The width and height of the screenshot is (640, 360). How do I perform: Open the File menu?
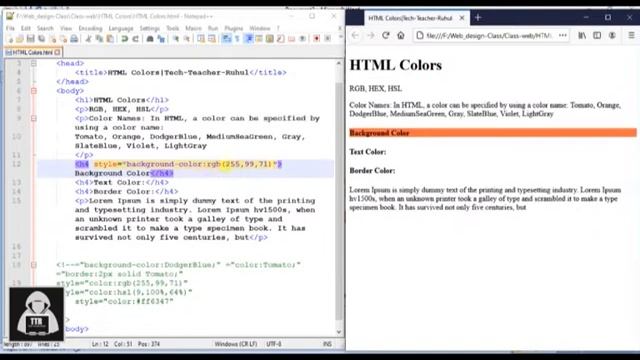[x=10, y=28]
